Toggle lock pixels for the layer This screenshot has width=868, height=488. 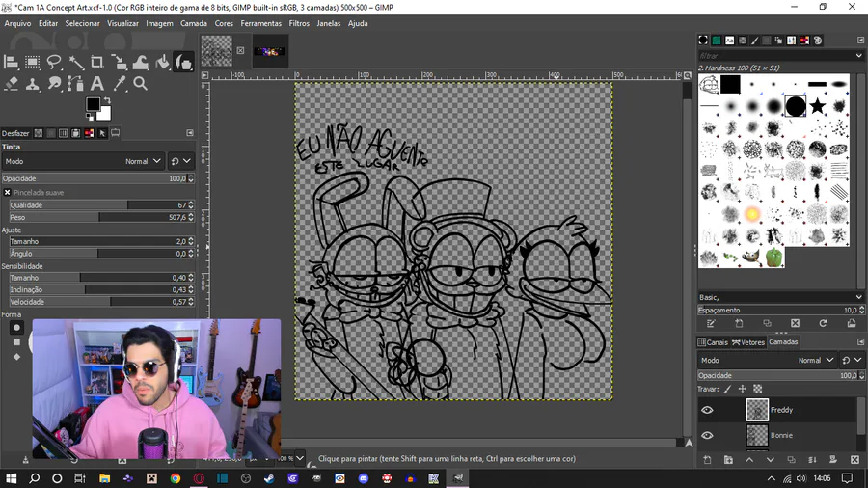pos(728,389)
